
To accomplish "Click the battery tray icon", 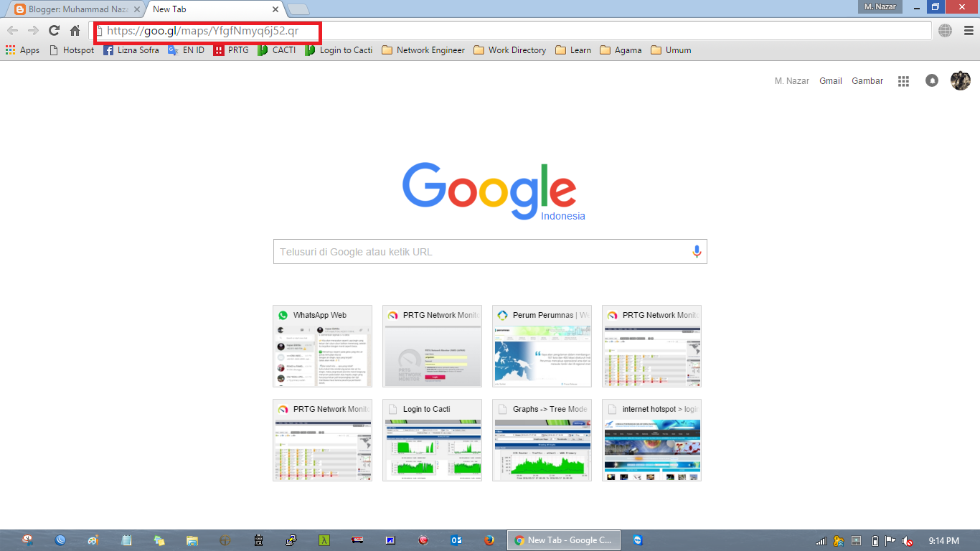I will point(875,540).
